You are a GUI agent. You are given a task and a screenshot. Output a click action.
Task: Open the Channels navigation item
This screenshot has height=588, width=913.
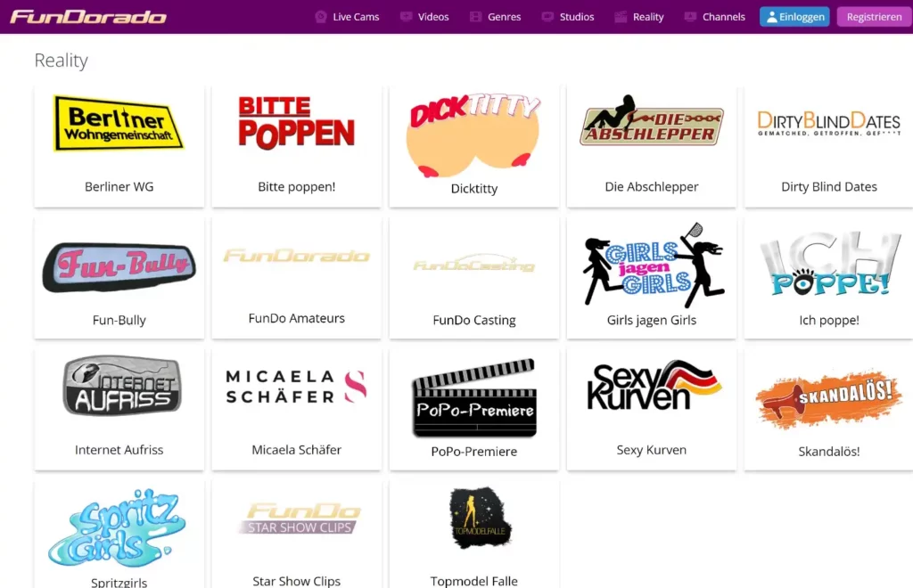click(723, 17)
